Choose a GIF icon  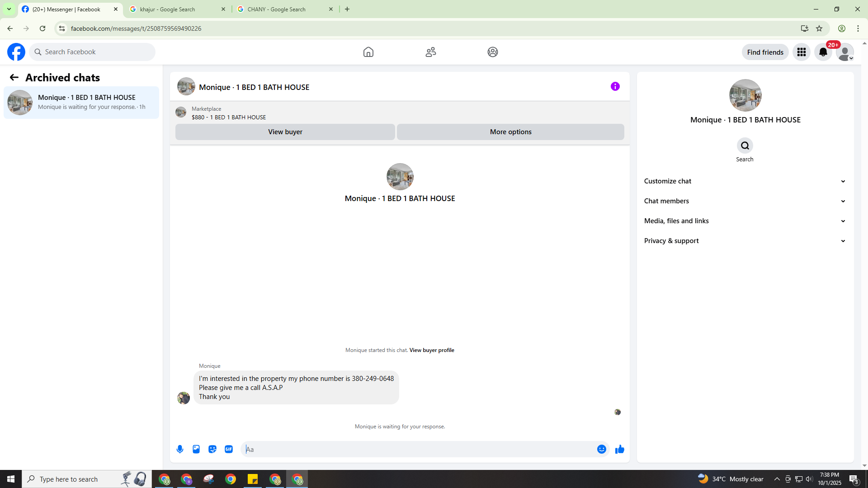[229, 449]
